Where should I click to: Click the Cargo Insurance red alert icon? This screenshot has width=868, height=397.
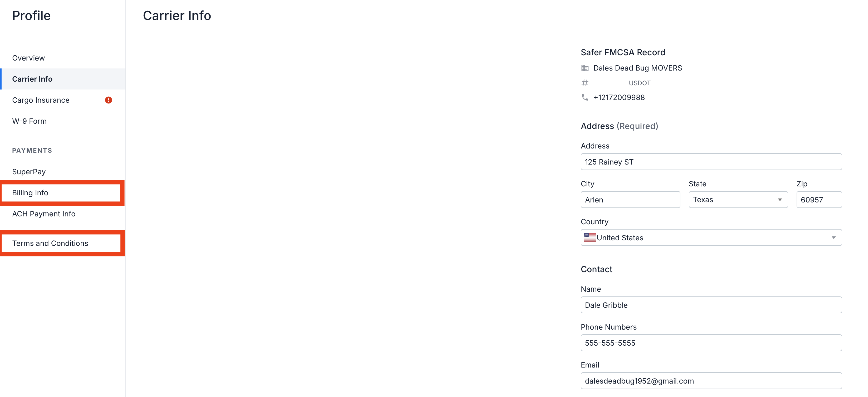(x=108, y=100)
